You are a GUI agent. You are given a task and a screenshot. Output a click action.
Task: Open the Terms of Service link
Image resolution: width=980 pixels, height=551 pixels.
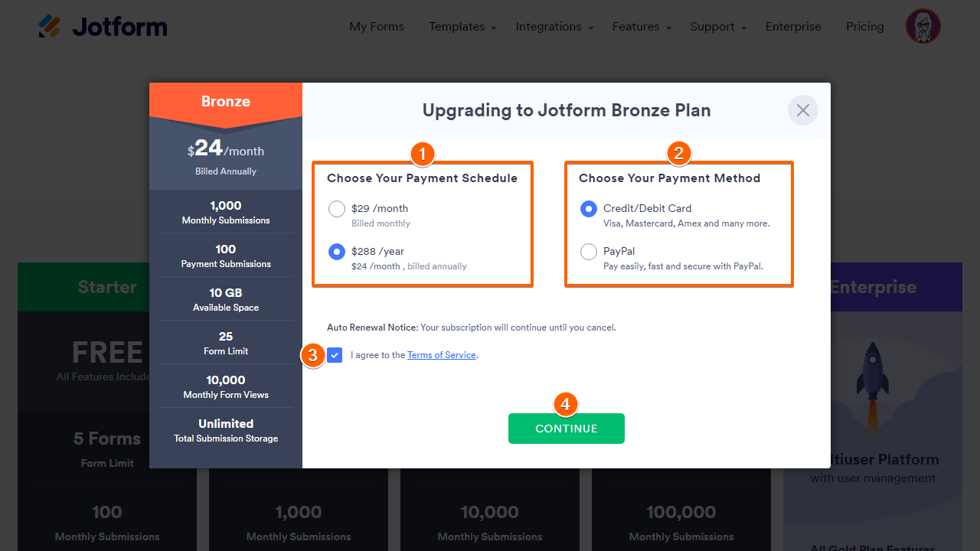tap(442, 355)
